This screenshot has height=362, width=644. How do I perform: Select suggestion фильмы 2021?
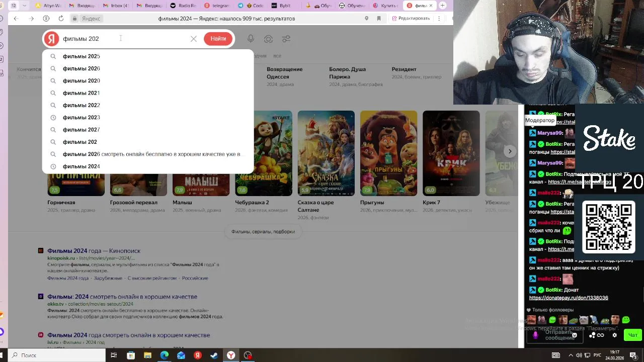[148, 93]
